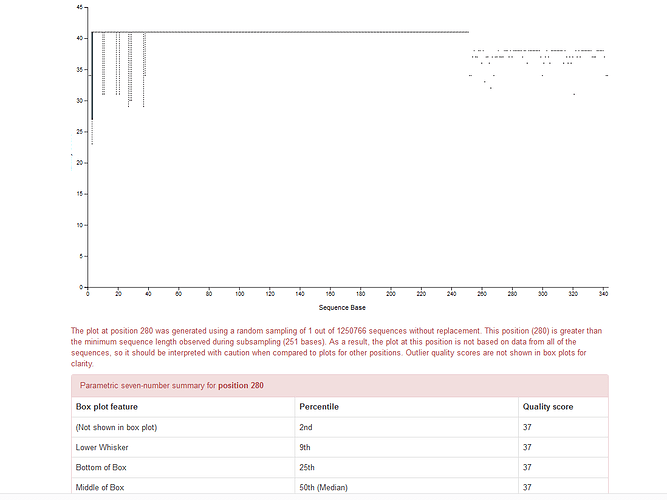
Task: Click the lowest scatter point near base 320
Action: [574, 94]
